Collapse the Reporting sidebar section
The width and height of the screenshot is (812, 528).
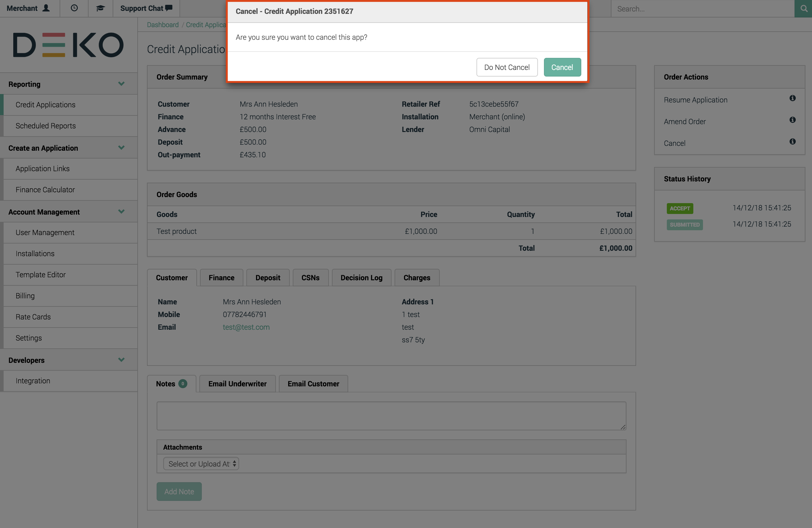[121, 84]
